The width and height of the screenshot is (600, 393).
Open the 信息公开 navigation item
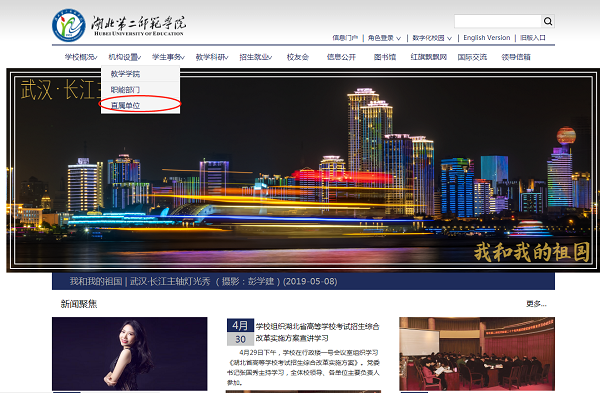(341, 57)
